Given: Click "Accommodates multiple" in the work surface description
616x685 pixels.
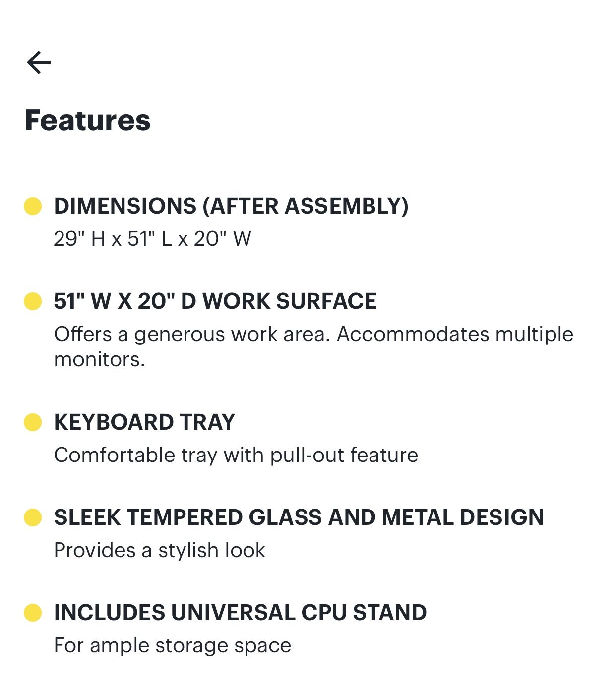Looking at the screenshot, I should (455, 334).
